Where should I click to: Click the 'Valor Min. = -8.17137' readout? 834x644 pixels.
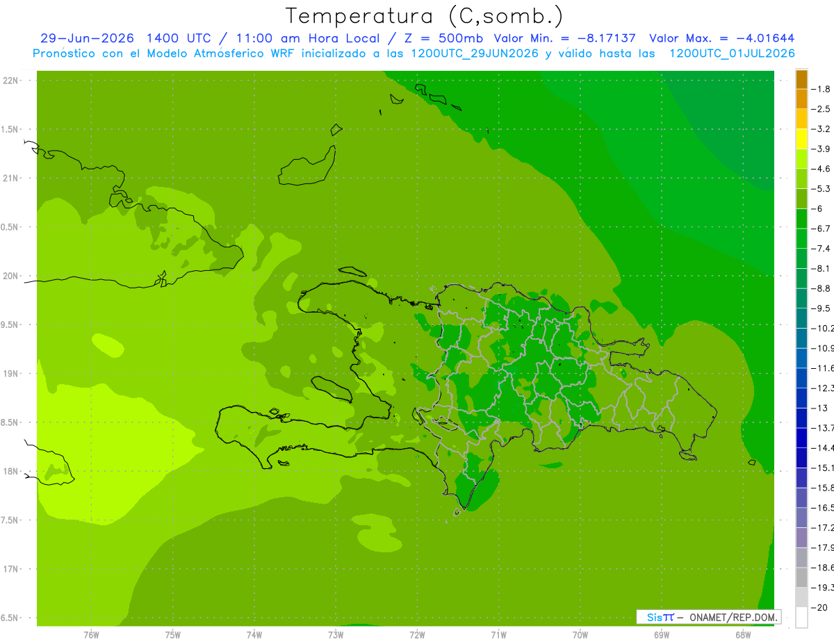coord(565,38)
